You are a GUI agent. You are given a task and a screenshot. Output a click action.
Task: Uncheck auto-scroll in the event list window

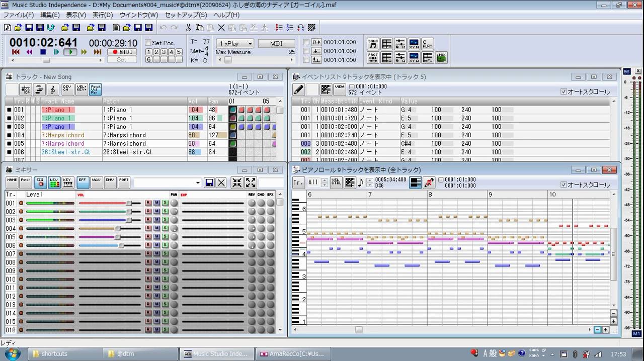563,92
